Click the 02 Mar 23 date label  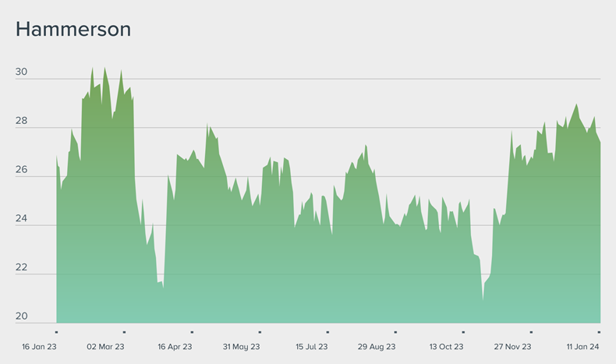pos(105,347)
